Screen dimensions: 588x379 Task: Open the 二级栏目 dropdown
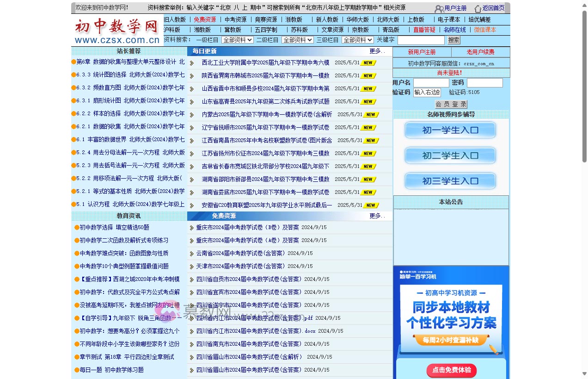pos(296,40)
